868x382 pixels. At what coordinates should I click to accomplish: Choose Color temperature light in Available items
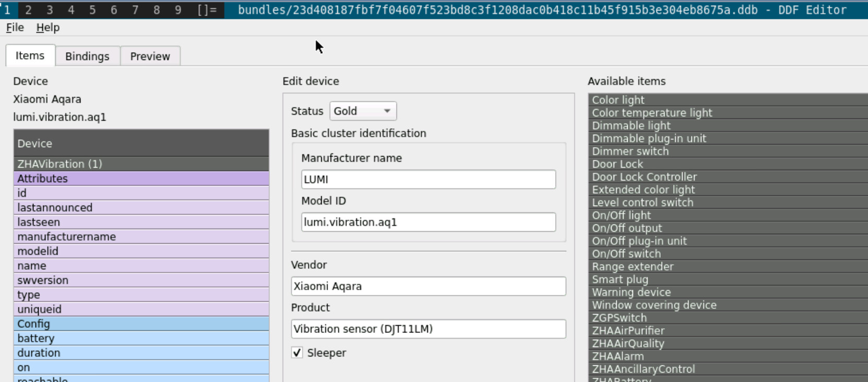pyautogui.click(x=728, y=113)
